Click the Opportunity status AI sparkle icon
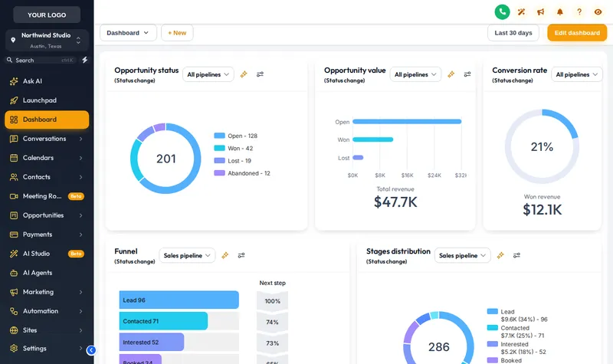The height and width of the screenshot is (364, 613). pos(244,74)
